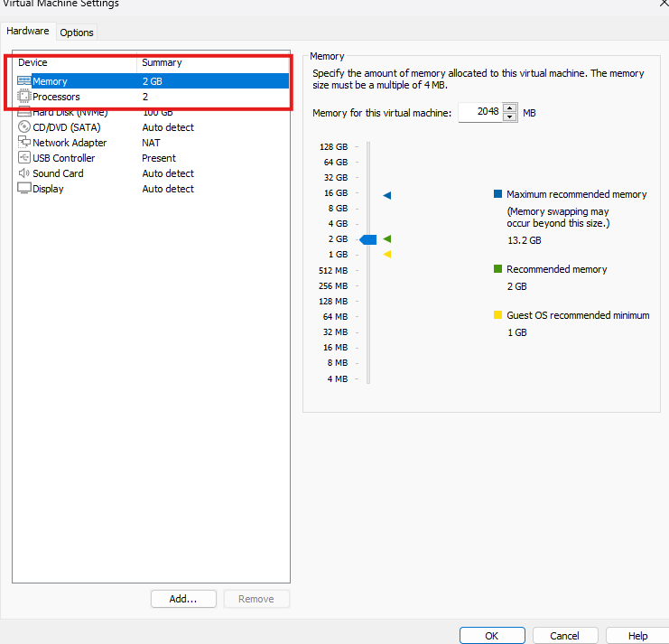The image size is (669, 644).
Task: Switch to the Hardware tab
Action: [x=28, y=31]
